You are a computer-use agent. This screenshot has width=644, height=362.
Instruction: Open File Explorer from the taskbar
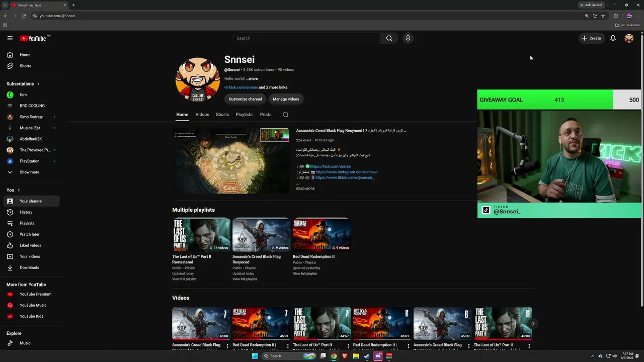point(356,356)
